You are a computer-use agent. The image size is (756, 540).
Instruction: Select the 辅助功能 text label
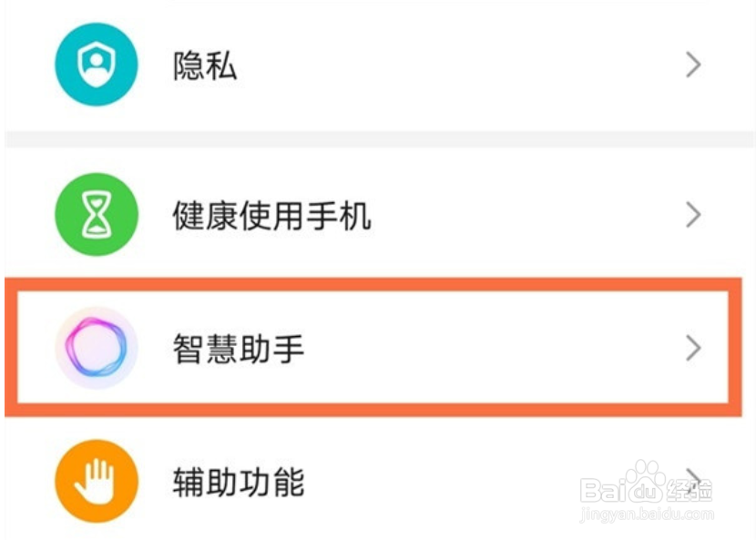pos(238,482)
